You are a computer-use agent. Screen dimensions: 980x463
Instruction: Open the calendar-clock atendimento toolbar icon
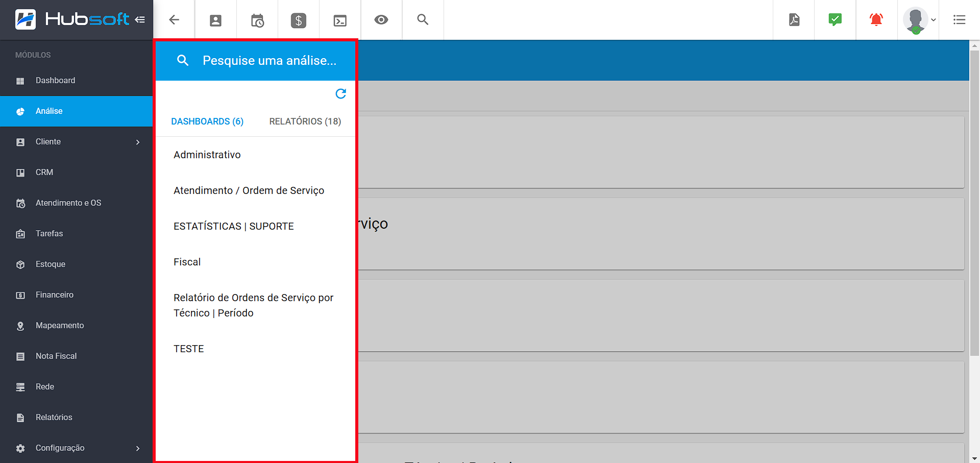pyautogui.click(x=257, y=20)
